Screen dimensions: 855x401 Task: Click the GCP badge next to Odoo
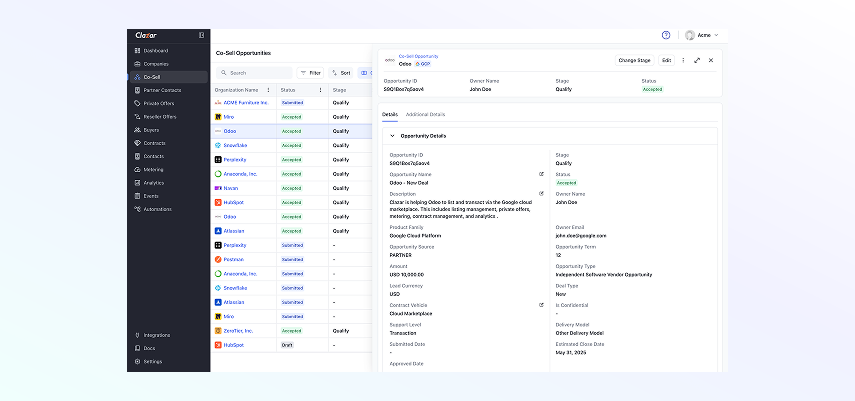pos(423,64)
